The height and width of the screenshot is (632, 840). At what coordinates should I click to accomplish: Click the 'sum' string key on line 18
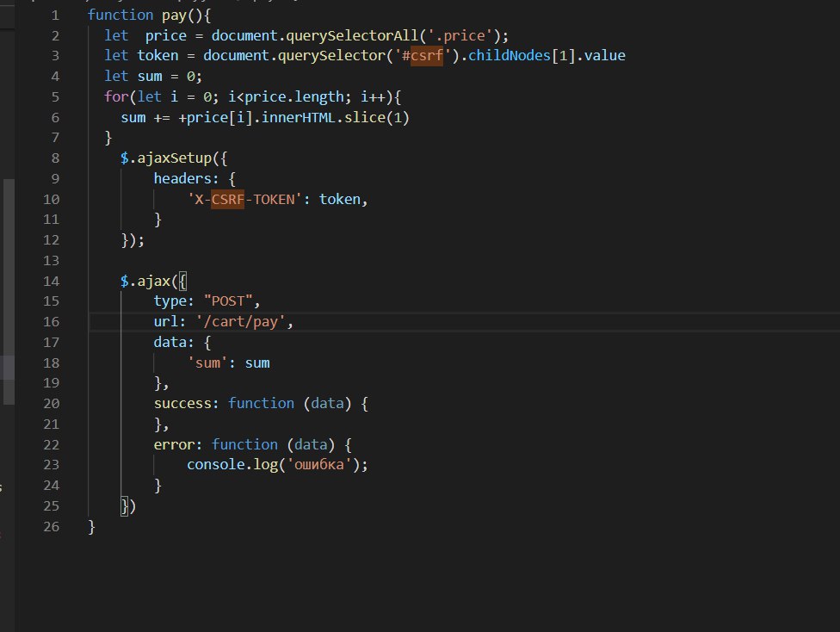pyautogui.click(x=208, y=362)
